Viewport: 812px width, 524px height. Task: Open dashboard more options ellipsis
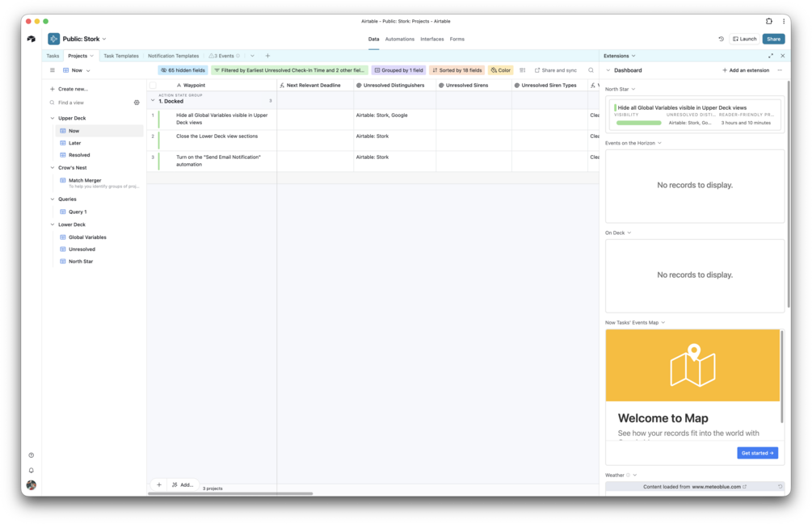click(780, 70)
